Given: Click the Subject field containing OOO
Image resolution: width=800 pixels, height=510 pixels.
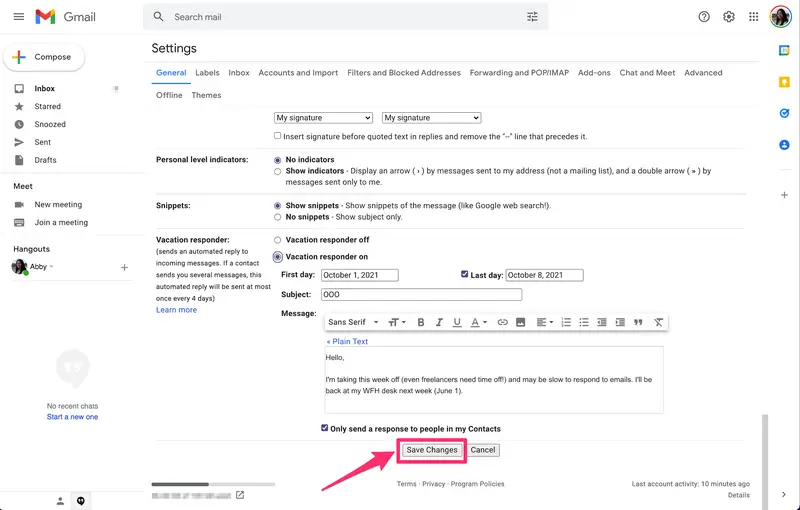Looking at the screenshot, I should click(421, 294).
